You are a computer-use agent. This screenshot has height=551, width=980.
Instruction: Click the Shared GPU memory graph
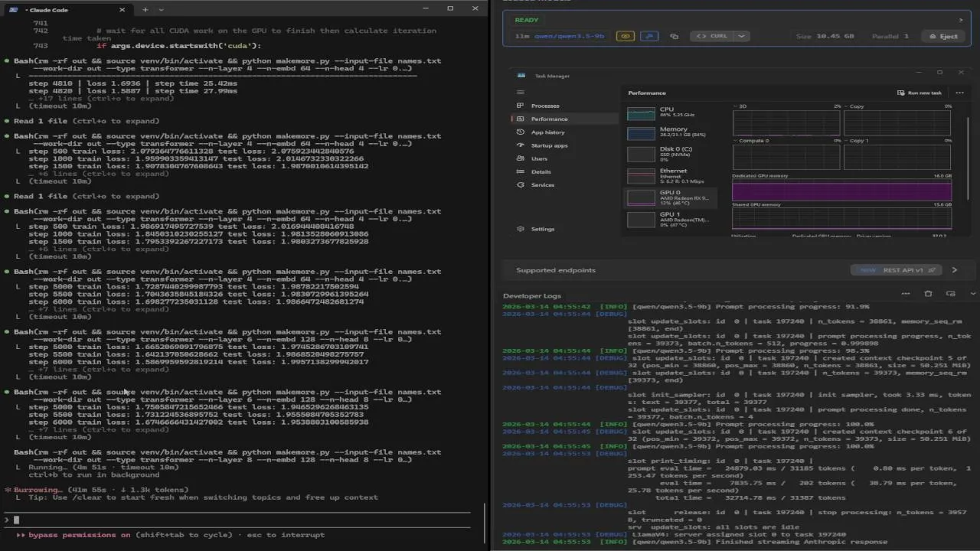841,219
